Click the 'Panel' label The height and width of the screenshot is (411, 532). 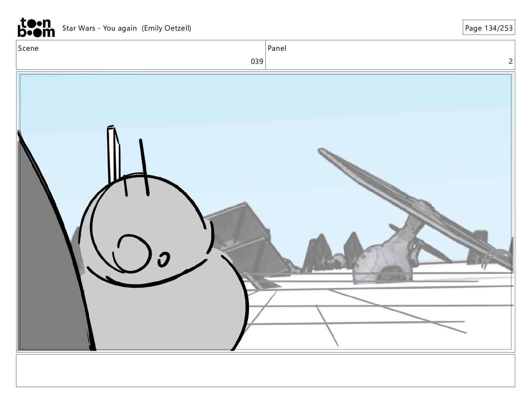[x=277, y=48]
